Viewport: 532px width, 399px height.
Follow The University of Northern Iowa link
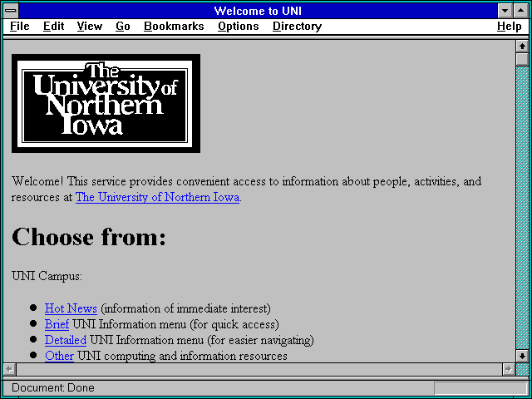pos(157,197)
